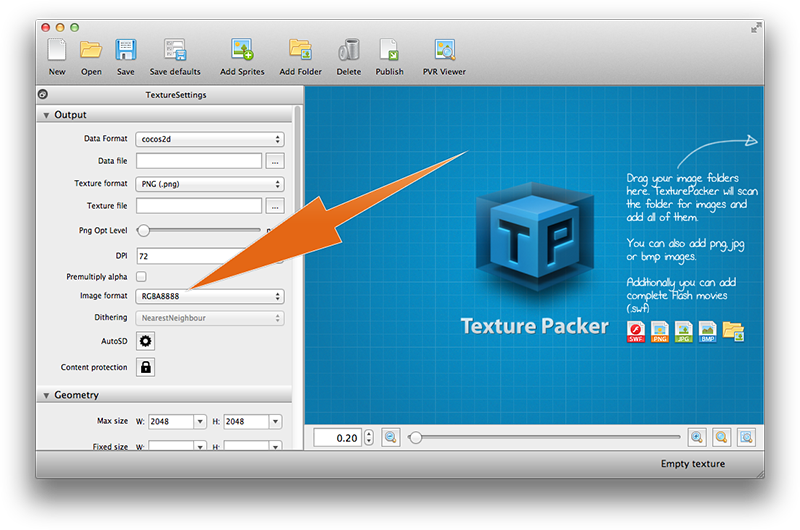Click the Add Folder icon
800x530 pixels.
300,50
